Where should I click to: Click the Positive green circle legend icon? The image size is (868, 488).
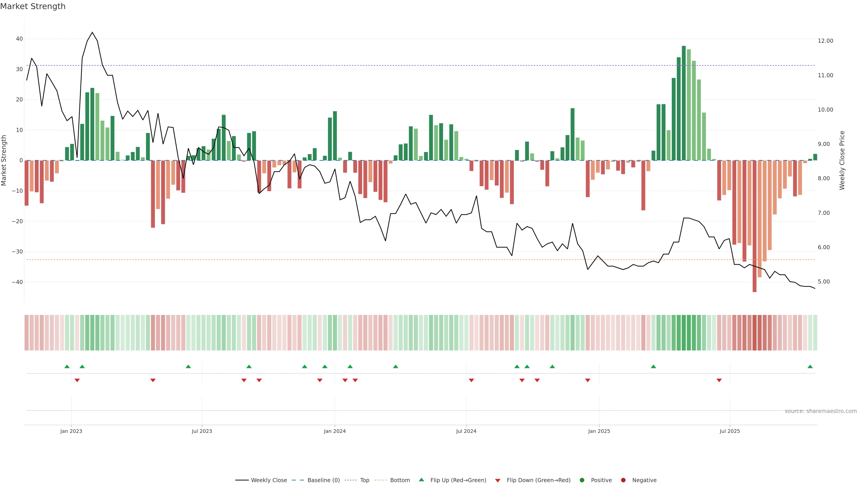(x=582, y=480)
